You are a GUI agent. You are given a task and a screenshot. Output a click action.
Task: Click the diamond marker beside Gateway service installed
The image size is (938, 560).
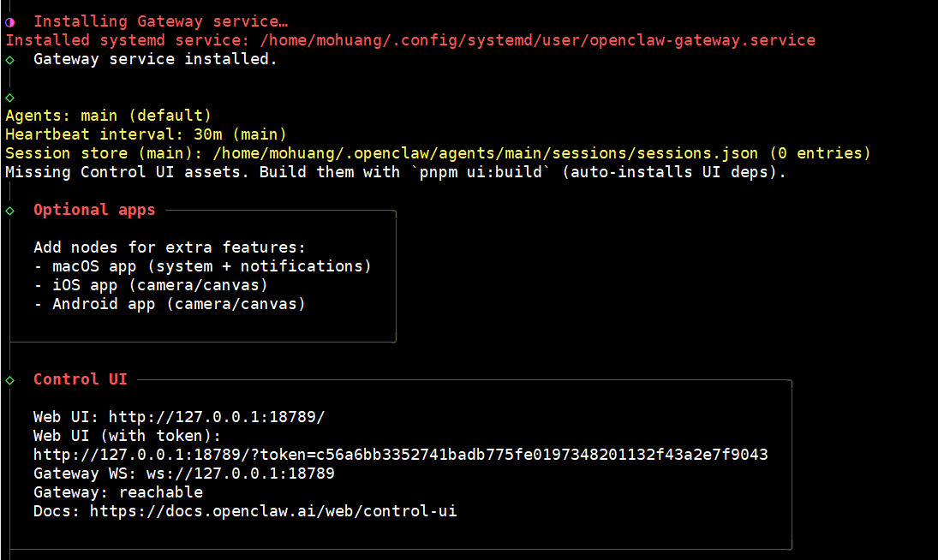click(x=10, y=60)
